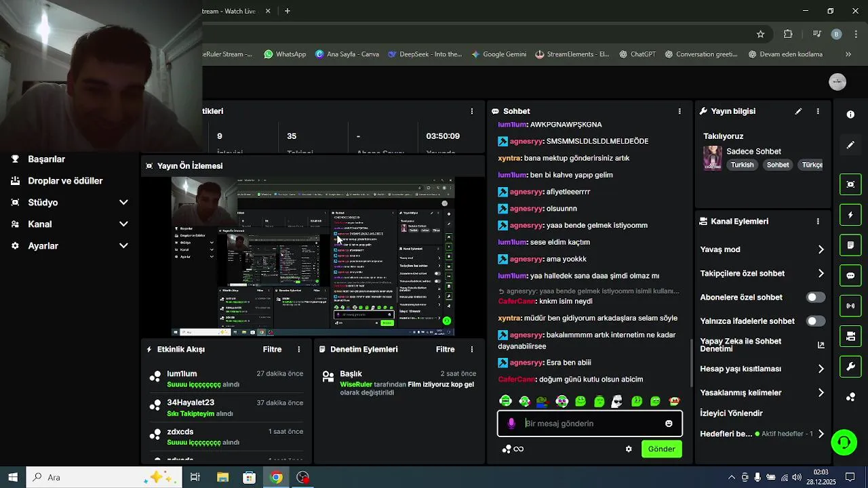Open Hedefleri be... goals chevron
Viewport: 868px width, 488px height.
(x=821, y=434)
